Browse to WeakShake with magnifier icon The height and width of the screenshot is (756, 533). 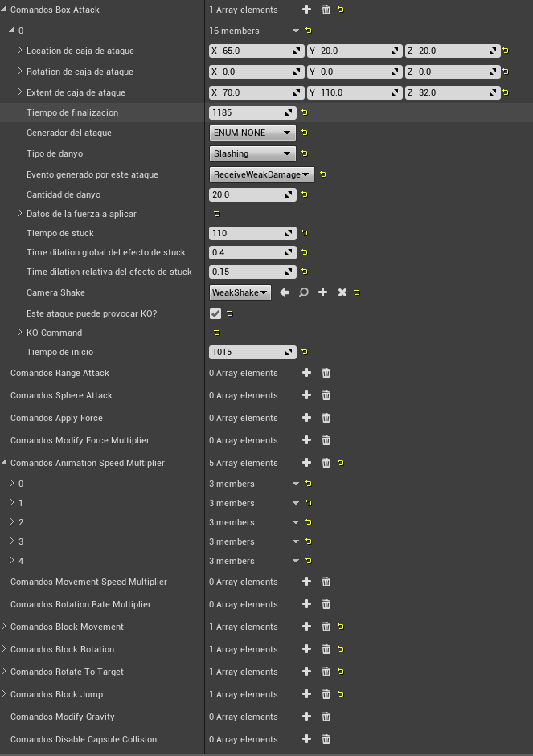tap(303, 292)
